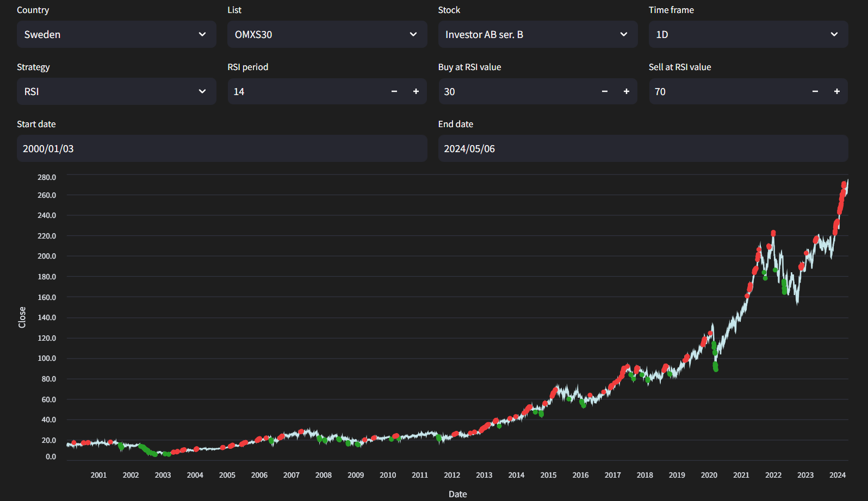Click the 2008 label on the Date axis
Image resolution: width=868 pixels, height=501 pixels.
324,475
